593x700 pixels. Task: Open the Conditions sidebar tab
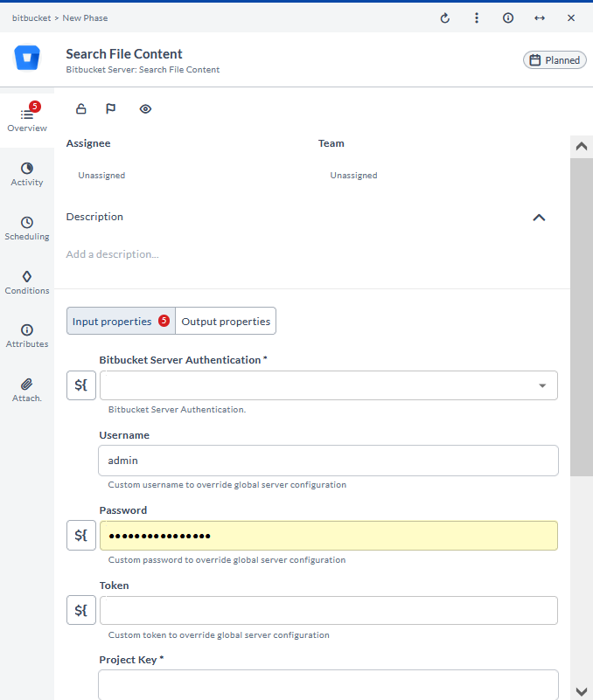27,282
